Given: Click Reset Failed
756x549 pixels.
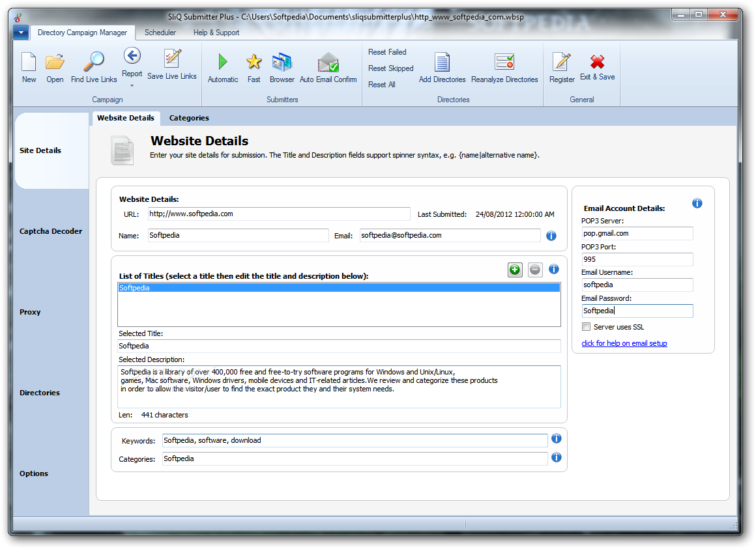Looking at the screenshot, I should [387, 52].
